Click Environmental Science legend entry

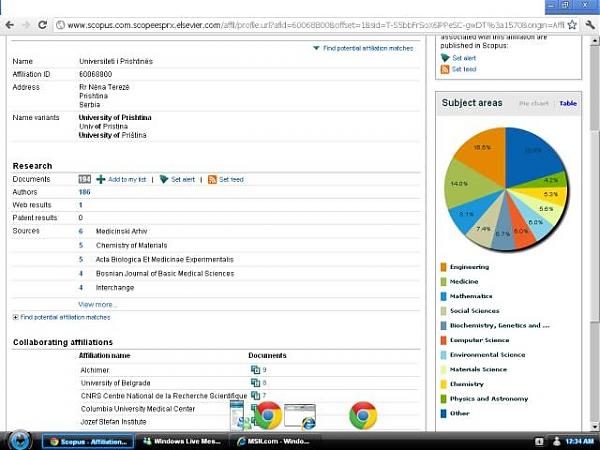coord(488,355)
